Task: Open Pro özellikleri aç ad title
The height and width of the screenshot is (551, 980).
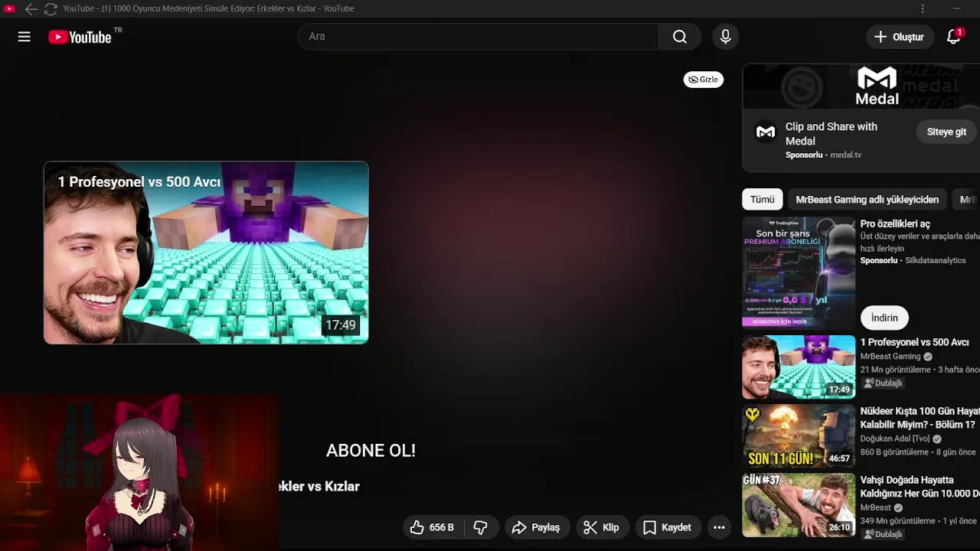Action: point(895,224)
